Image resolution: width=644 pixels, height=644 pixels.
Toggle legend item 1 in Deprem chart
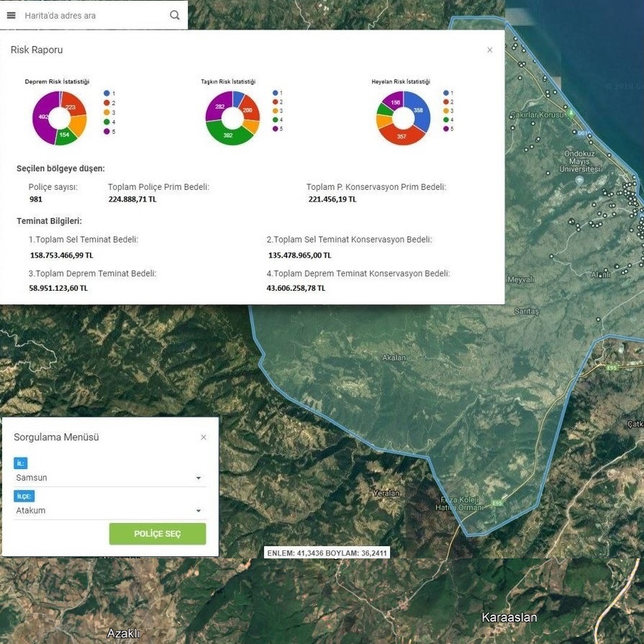pos(107,94)
